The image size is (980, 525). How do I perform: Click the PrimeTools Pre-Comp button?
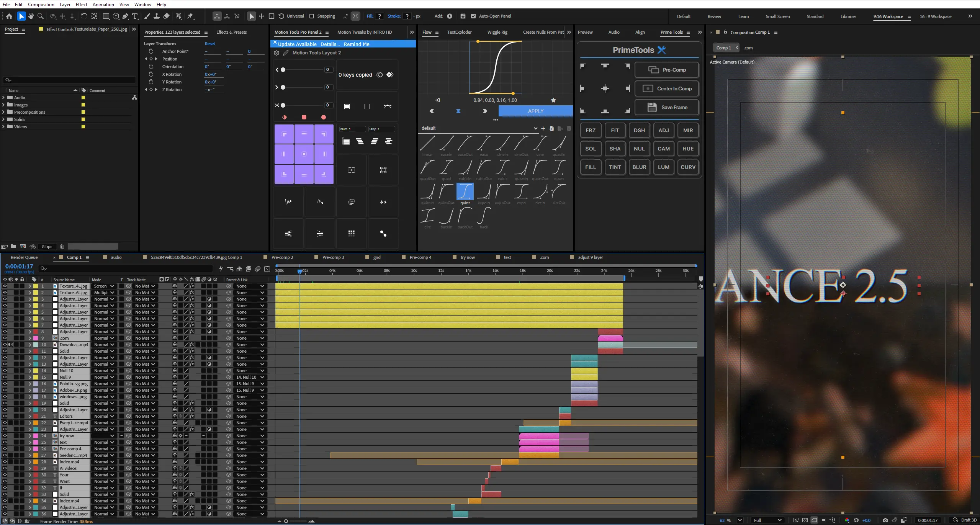666,70
